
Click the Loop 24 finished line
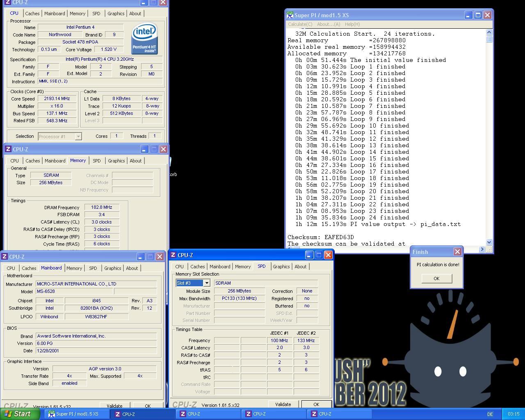click(352, 217)
